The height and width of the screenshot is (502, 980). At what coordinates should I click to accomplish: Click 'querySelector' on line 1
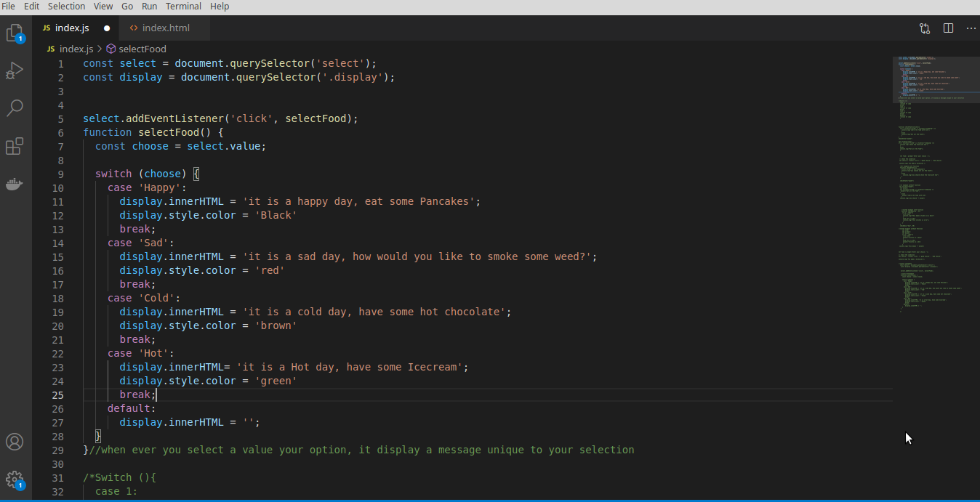[x=270, y=63]
